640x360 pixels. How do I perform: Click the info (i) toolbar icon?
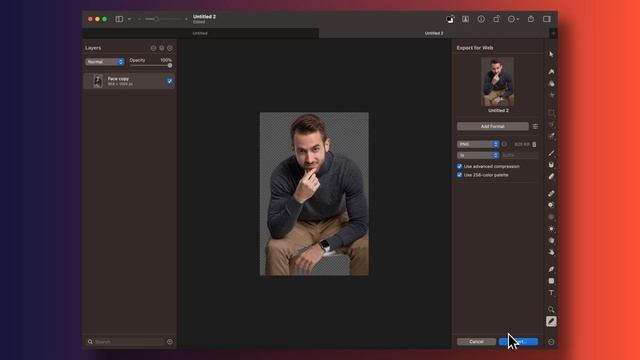481,19
